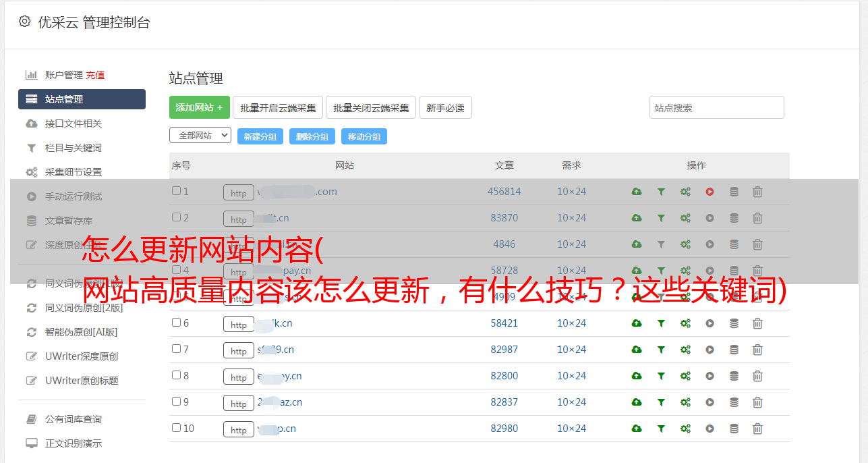868x463 pixels.
Task: Click the database icon in row 8
Action: pyautogui.click(x=734, y=376)
